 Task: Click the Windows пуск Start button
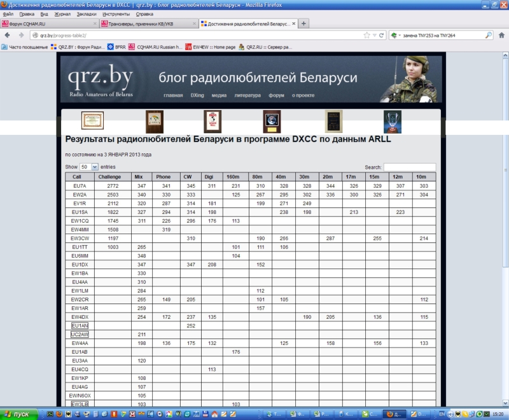coord(18,414)
